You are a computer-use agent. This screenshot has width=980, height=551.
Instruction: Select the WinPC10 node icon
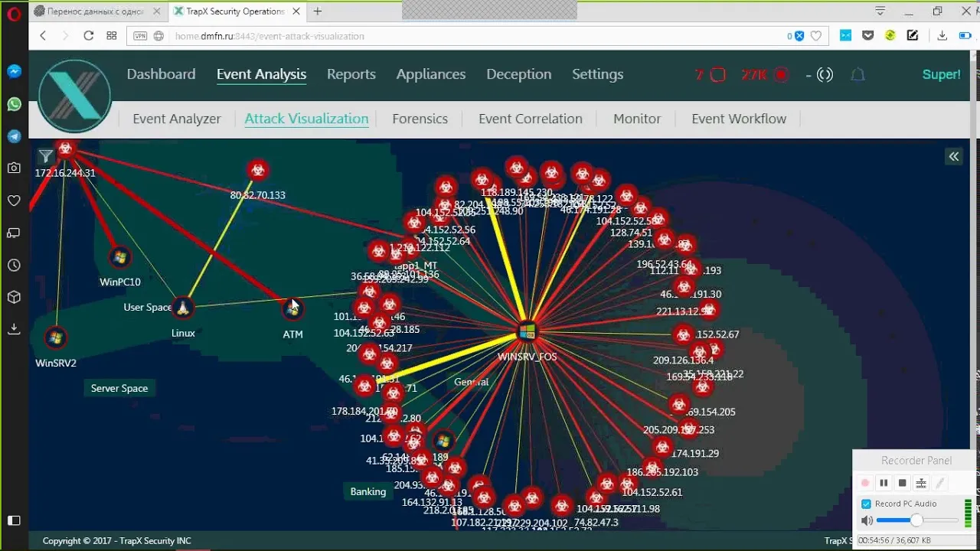(x=119, y=258)
